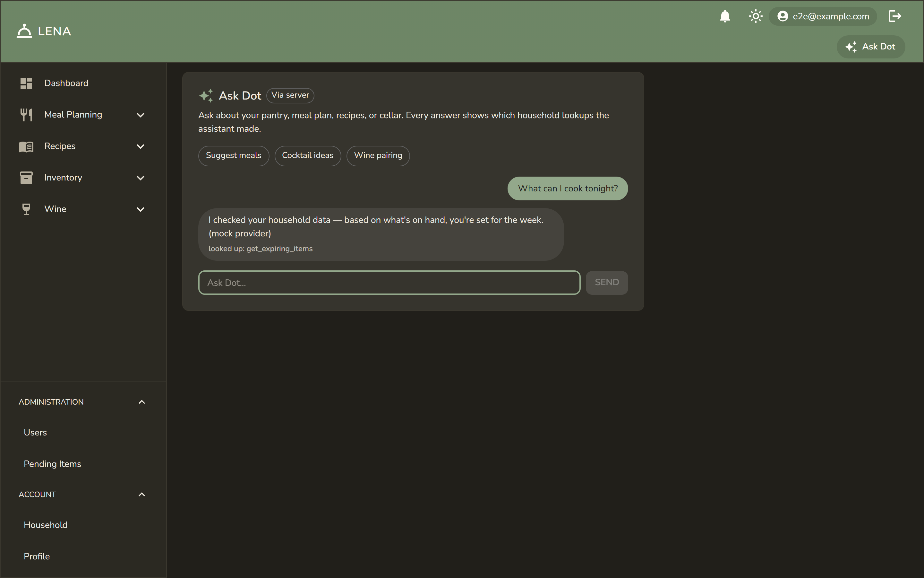Viewport: 924px width, 578px height.
Task: Expand the Meal Planning chevron
Action: coord(141,115)
